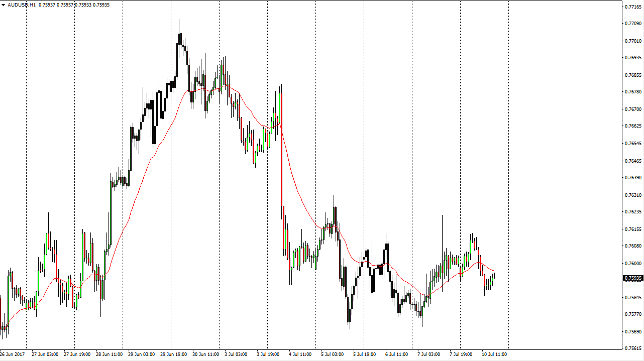The image size is (644, 361).
Task: Click the 7 Jul 03:00 time label
Action: [x=428, y=354]
